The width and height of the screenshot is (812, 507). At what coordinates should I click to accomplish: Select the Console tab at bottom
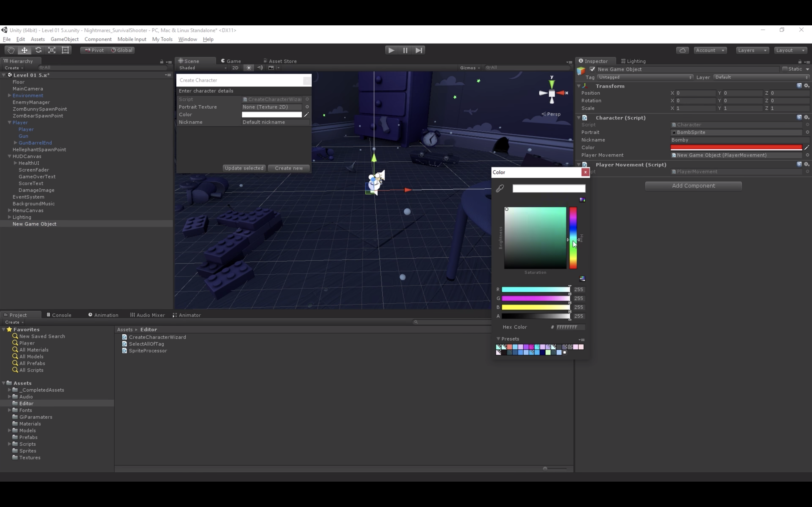[x=61, y=315]
